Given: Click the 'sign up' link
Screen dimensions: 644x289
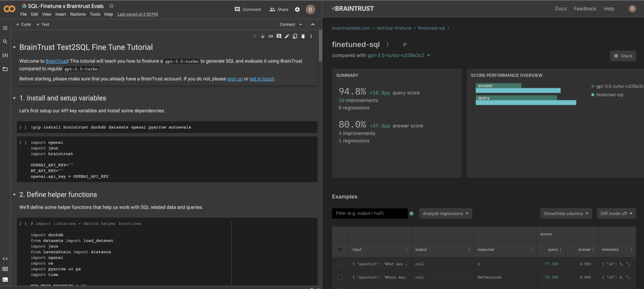Looking at the screenshot, I should [x=235, y=79].
